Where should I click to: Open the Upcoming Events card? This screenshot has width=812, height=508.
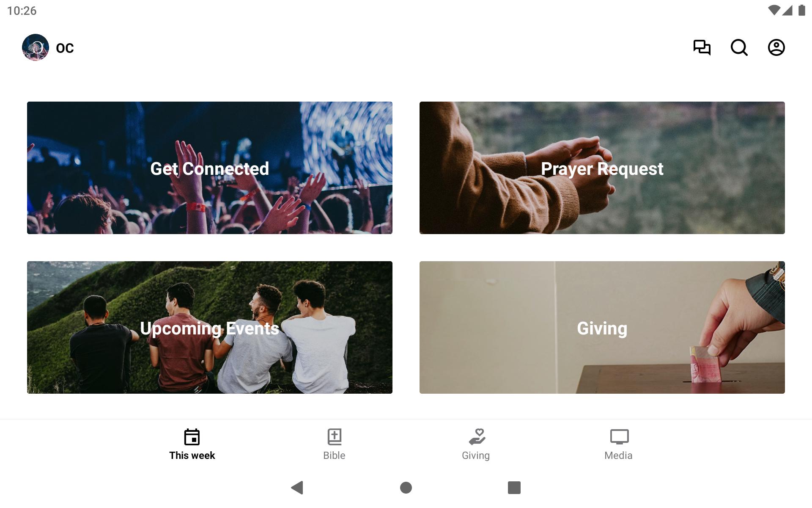click(x=210, y=327)
